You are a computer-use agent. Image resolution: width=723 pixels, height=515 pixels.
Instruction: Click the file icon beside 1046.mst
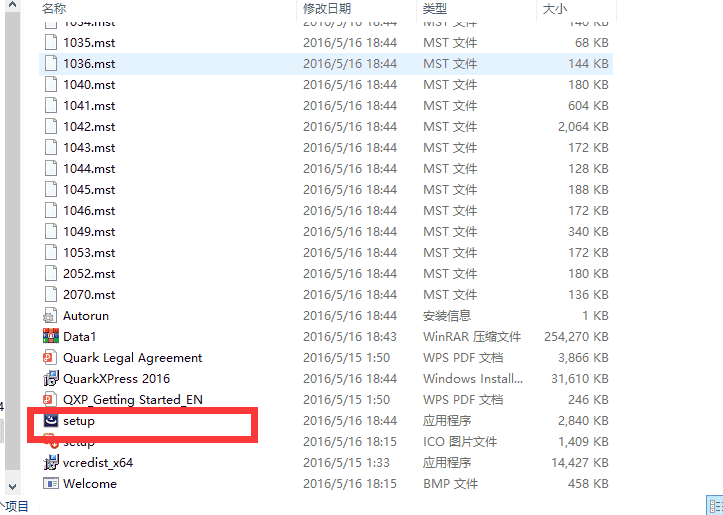click(x=51, y=210)
